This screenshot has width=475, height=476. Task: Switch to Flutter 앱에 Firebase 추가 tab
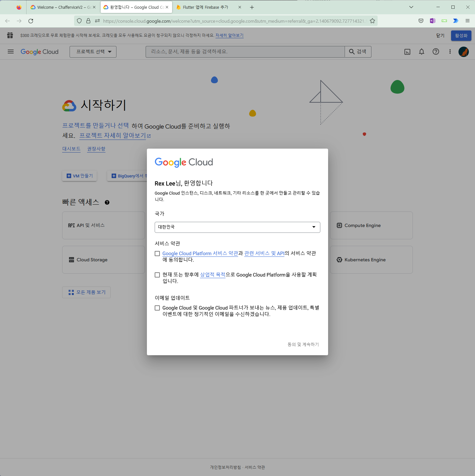(209, 7)
